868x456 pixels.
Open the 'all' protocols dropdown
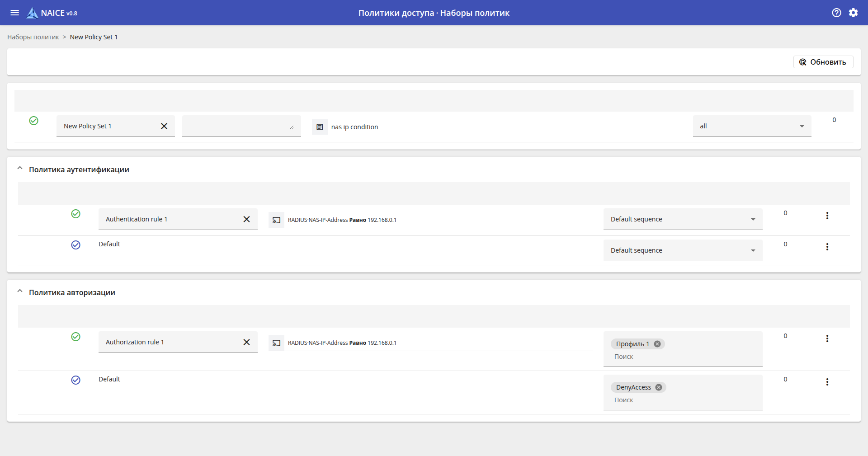tap(752, 126)
